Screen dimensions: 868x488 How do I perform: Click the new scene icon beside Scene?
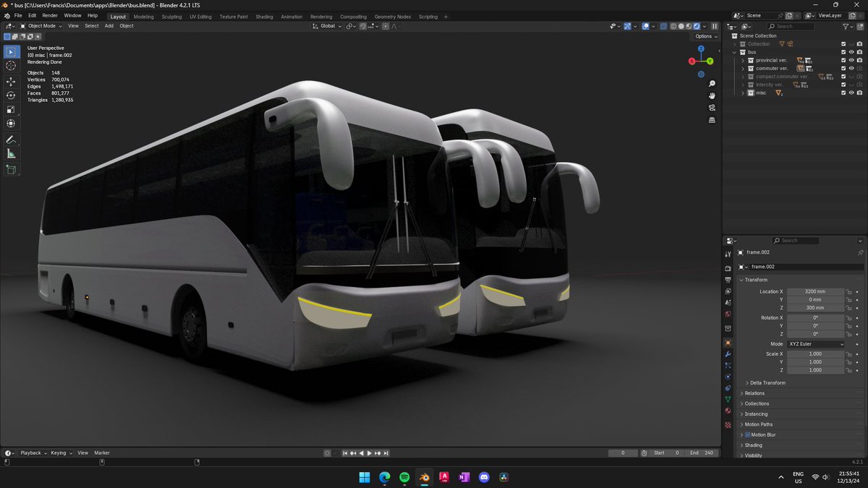(788, 15)
